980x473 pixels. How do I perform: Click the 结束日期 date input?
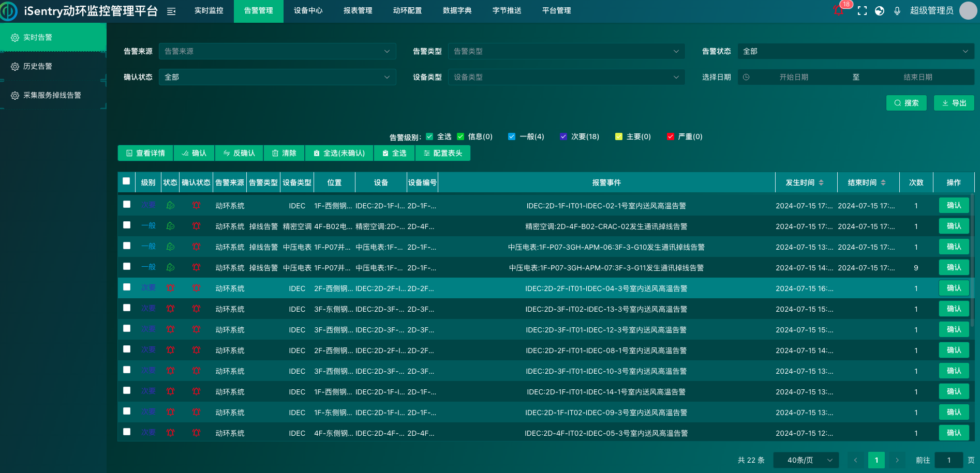918,77
